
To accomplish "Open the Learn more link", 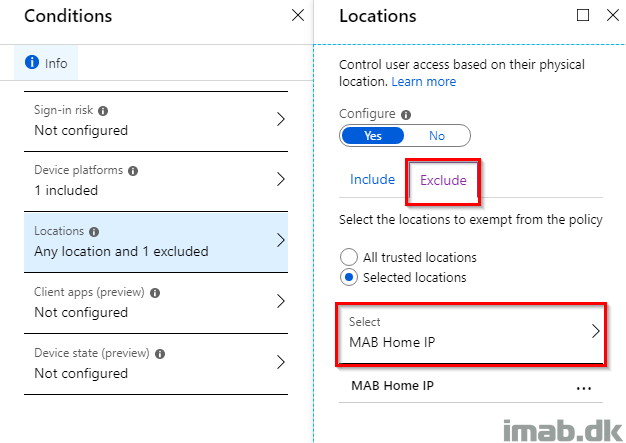I will coord(424,82).
